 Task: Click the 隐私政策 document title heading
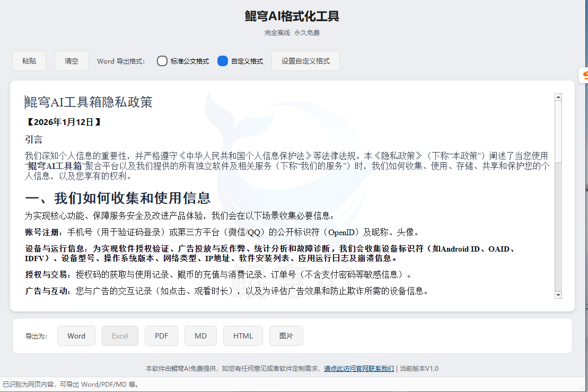[88, 102]
